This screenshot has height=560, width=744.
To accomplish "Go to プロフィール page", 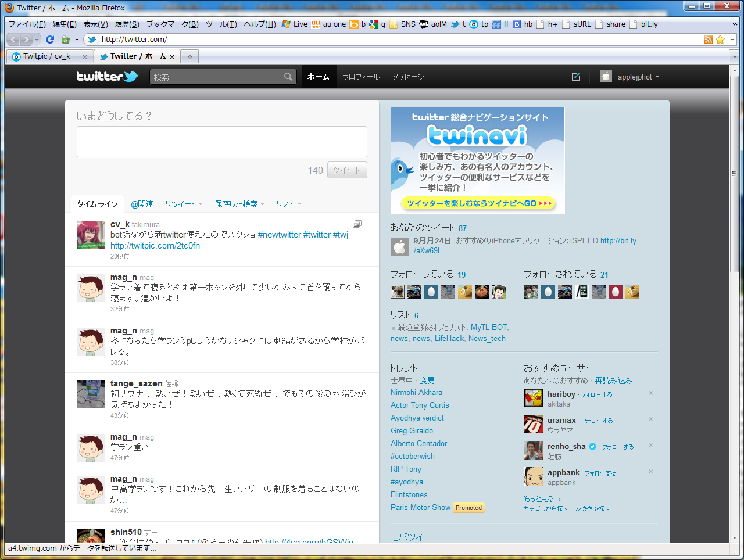I will point(361,77).
